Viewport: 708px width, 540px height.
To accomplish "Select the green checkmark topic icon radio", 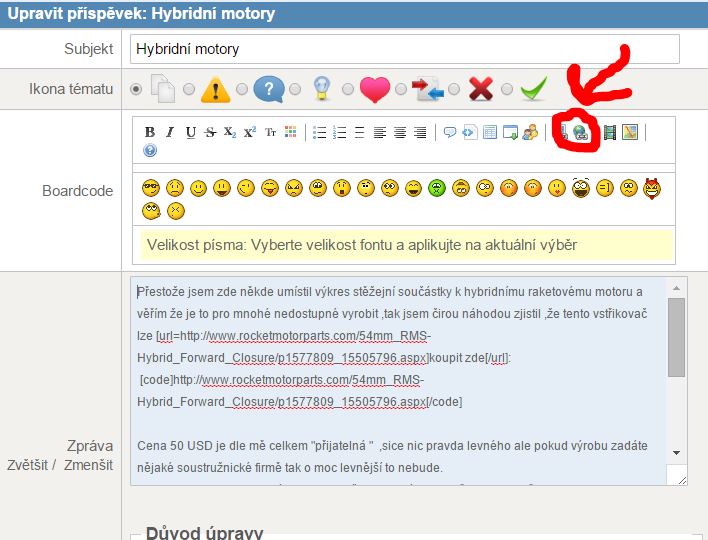I will point(509,89).
